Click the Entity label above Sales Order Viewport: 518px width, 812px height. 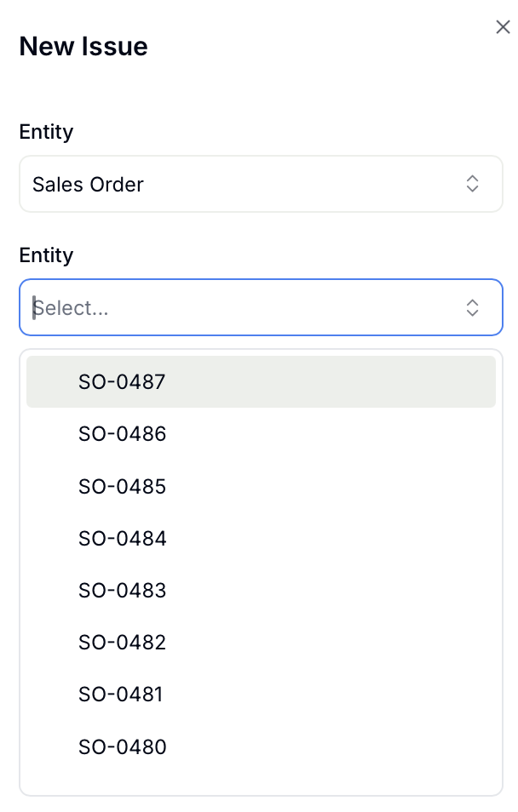[x=46, y=132]
